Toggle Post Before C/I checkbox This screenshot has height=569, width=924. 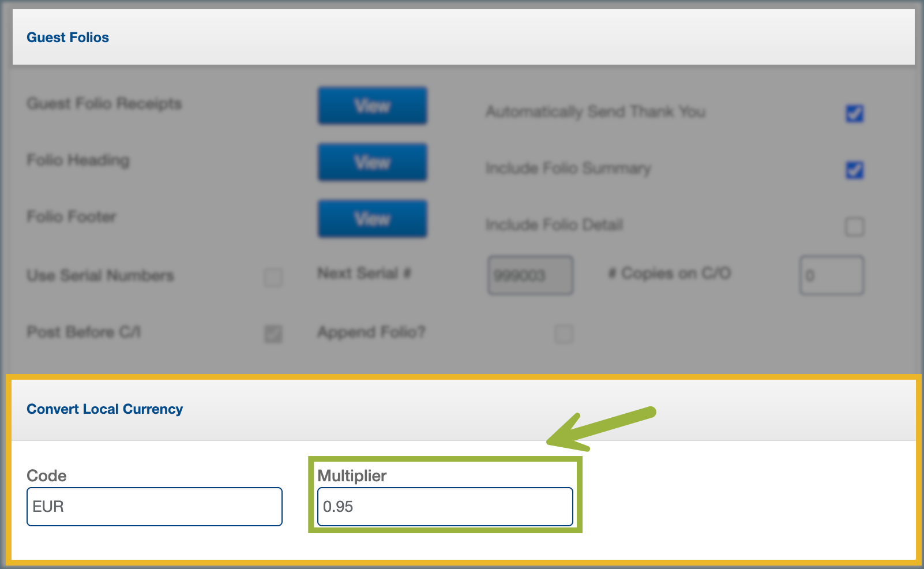point(273,334)
